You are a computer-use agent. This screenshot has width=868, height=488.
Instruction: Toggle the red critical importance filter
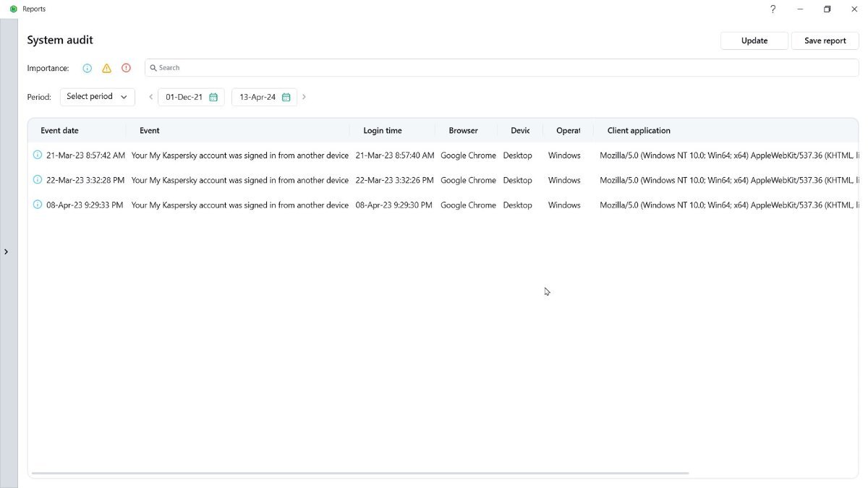point(126,68)
